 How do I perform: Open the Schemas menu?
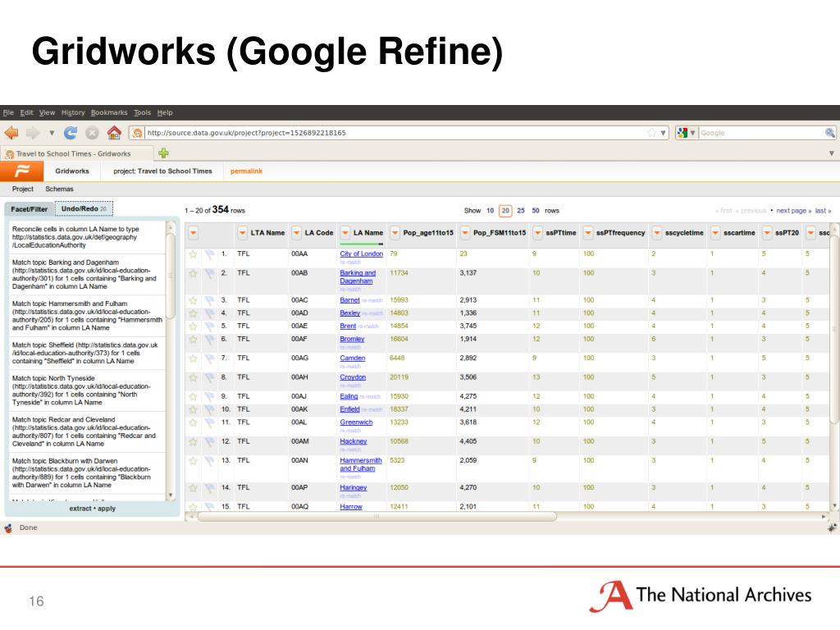click(59, 189)
